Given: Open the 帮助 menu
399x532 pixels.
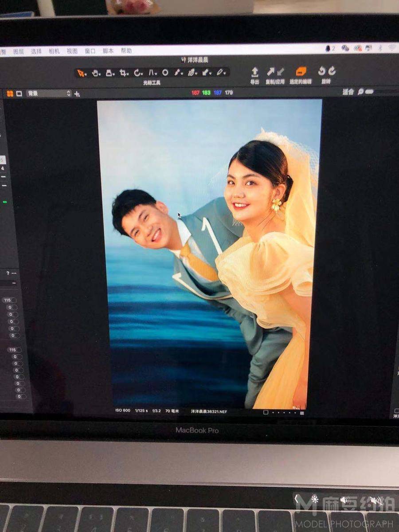Looking at the screenshot, I should coord(126,51).
